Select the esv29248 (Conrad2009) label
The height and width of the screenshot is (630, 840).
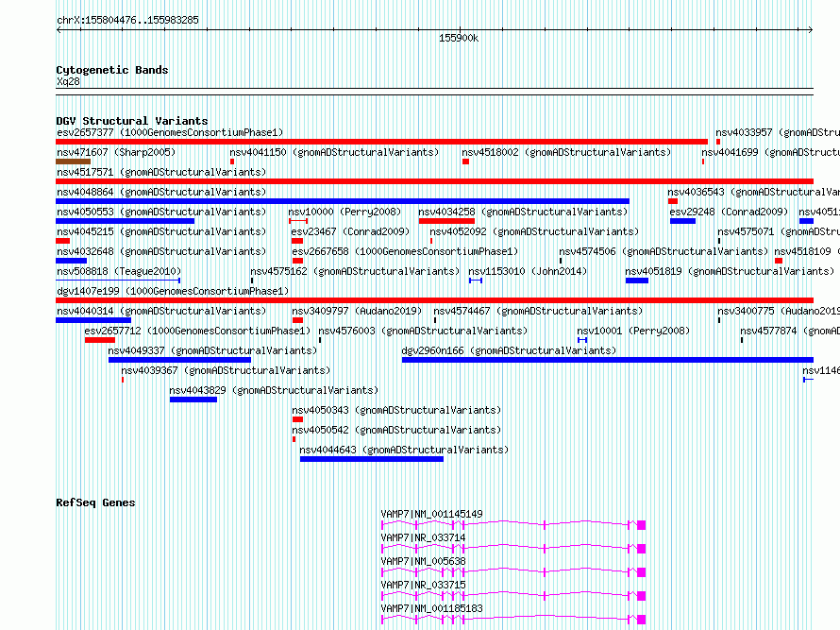730,212
